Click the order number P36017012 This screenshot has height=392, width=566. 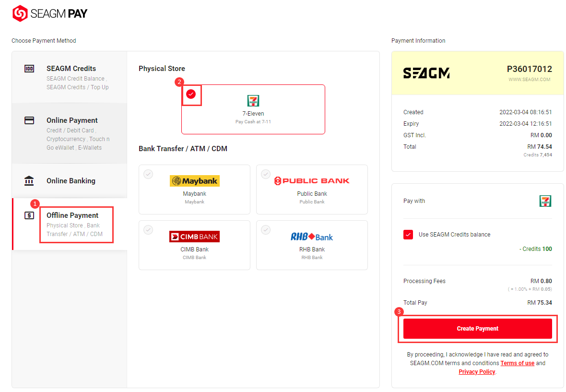[x=530, y=69]
